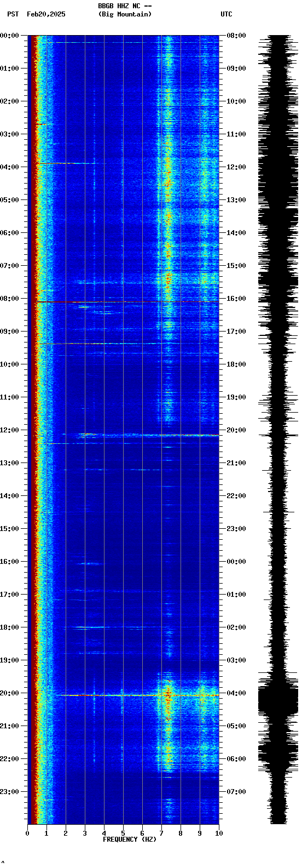Click the 'PST' timezone label
Viewport: 302px width, 868px height.
click(x=13, y=14)
